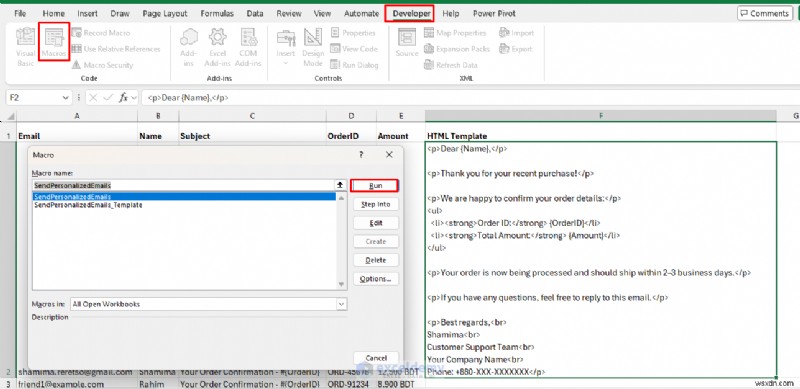
Task: Open macro Options
Action: point(376,279)
